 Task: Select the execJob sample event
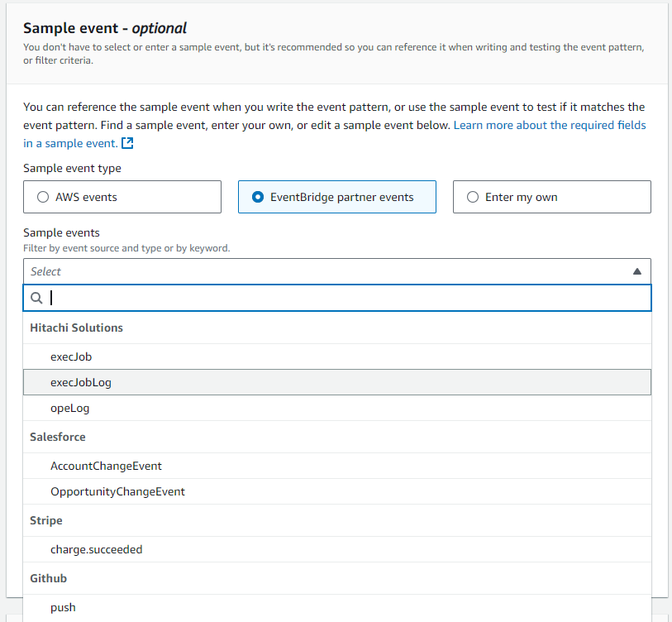(70, 356)
